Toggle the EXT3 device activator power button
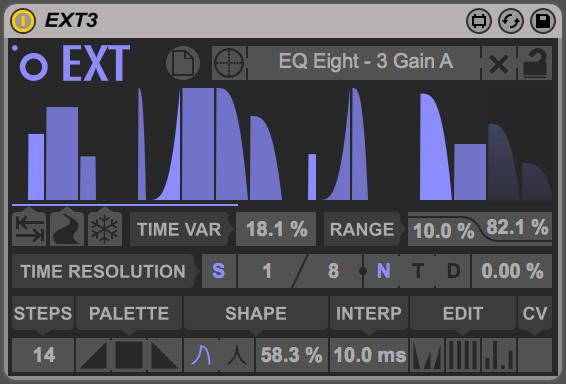The width and height of the screenshot is (566, 384). [x=23, y=21]
